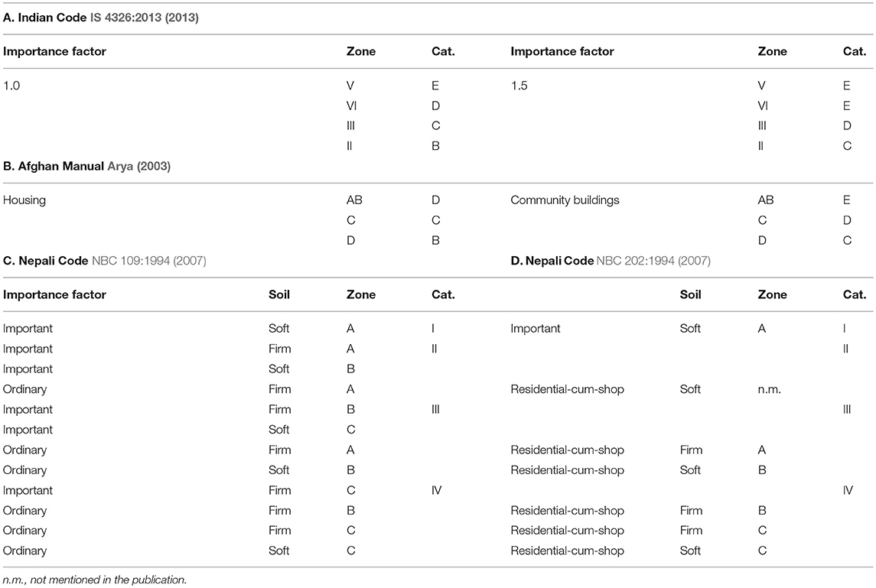Screen dimensions: 876x588
Task: Click the importance factor value 1.5
Action: 519,86
